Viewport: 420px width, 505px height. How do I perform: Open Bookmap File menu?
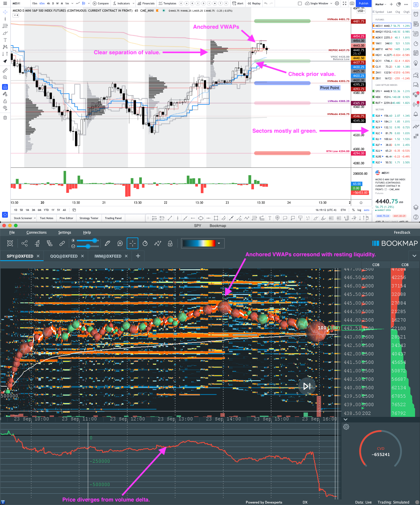[x=12, y=233]
